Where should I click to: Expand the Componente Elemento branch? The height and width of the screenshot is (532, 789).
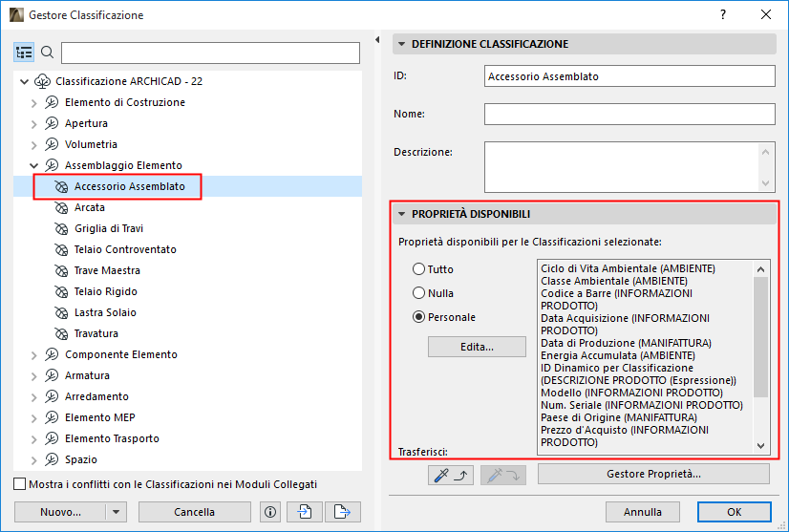[x=33, y=355]
